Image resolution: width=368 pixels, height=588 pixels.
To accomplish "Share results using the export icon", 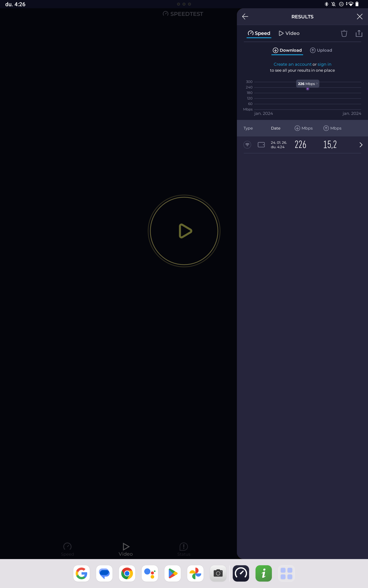I will point(359,33).
